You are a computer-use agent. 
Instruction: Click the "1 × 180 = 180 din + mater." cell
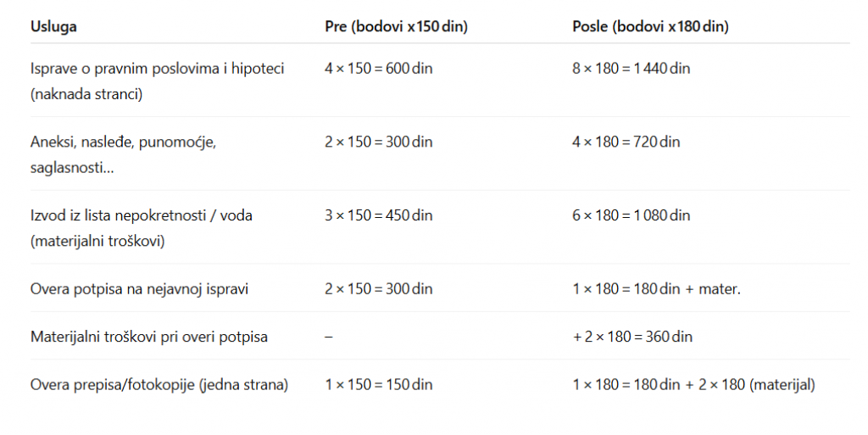tap(656, 289)
